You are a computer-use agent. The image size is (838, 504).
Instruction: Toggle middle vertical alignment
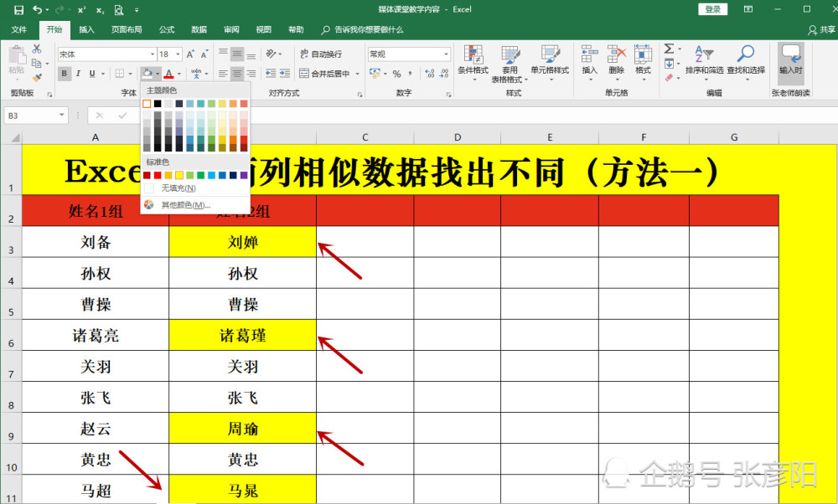[237, 54]
